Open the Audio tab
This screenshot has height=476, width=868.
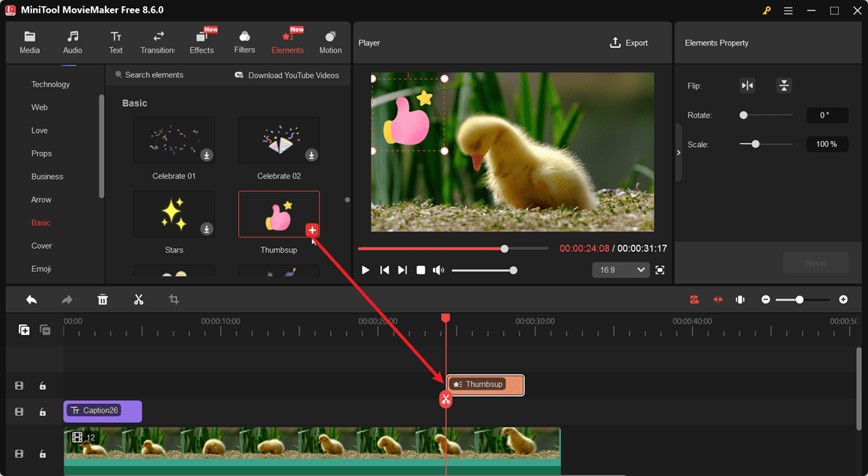(x=73, y=43)
